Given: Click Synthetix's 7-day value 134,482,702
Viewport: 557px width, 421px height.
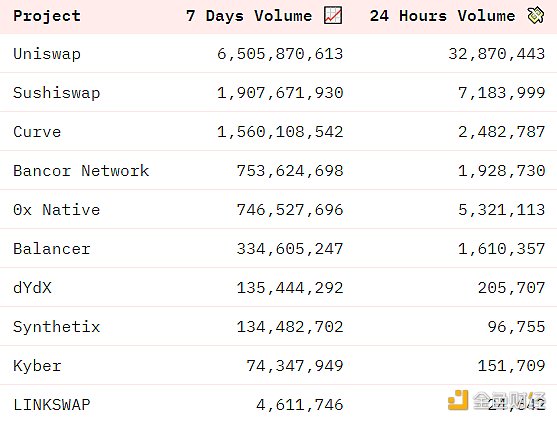Looking at the screenshot, I should [x=290, y=327].
